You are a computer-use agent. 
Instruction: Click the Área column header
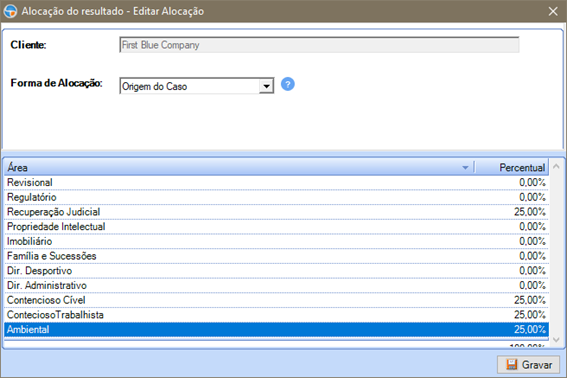point(239,167)
